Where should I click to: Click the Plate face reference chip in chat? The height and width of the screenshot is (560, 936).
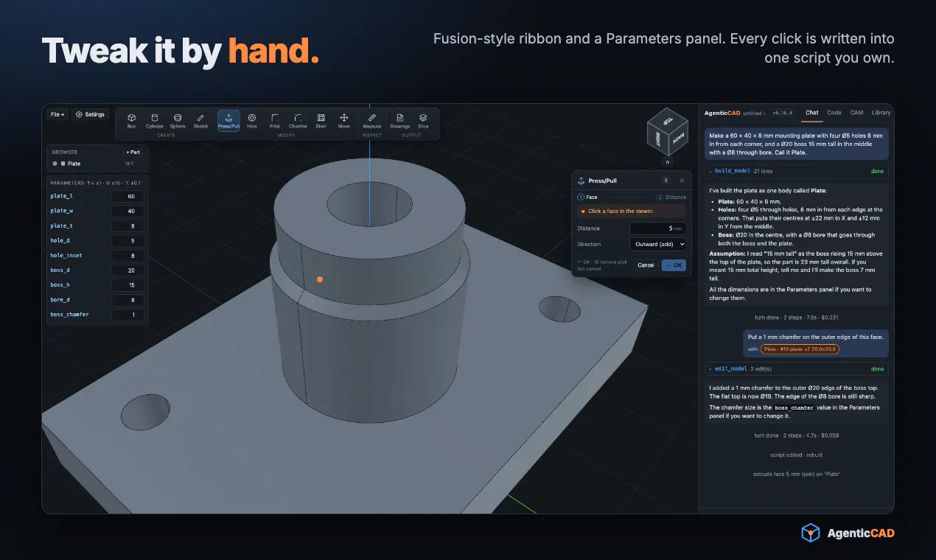click(x=800, y=349)
